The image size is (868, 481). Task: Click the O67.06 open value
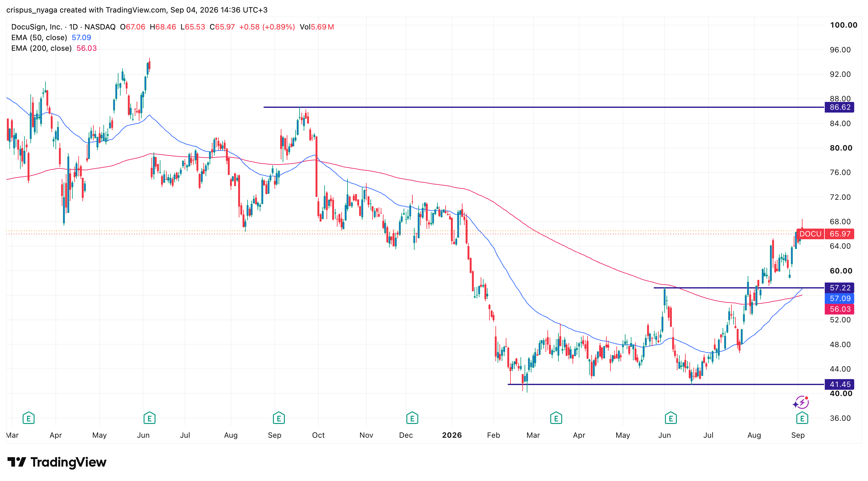pyautogui.click(x=133, y=27)
